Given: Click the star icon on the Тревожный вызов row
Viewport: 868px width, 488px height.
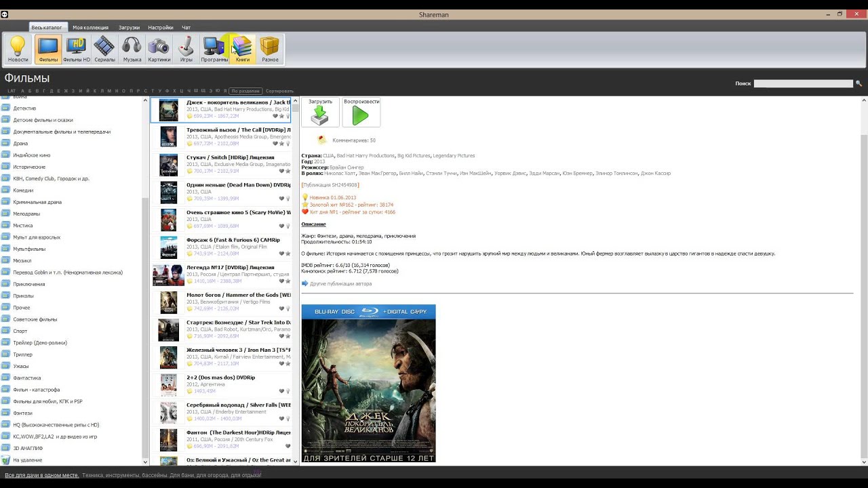Looking at the screenshot, I should [281, 144].
